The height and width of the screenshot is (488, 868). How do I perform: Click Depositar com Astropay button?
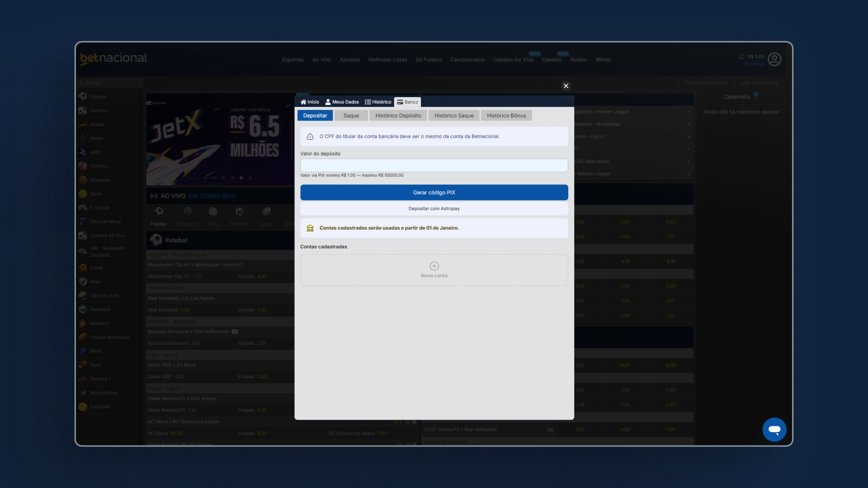(434, 209)
